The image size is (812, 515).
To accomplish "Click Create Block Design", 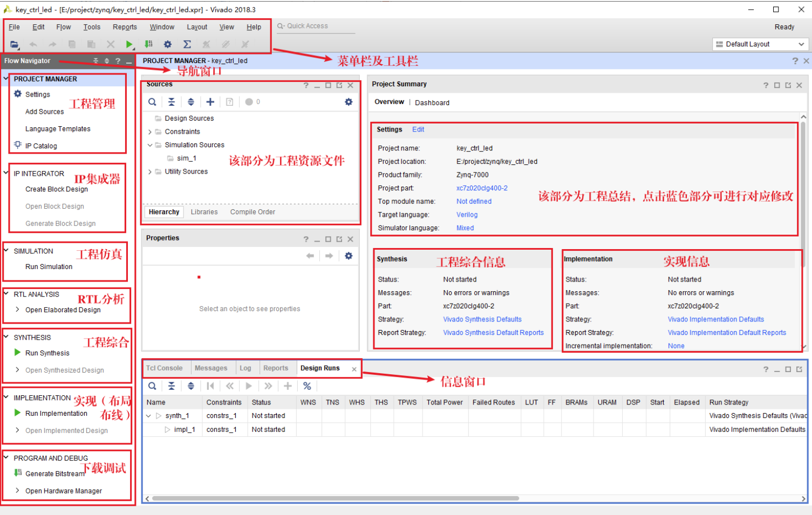I will click(57, 189).
